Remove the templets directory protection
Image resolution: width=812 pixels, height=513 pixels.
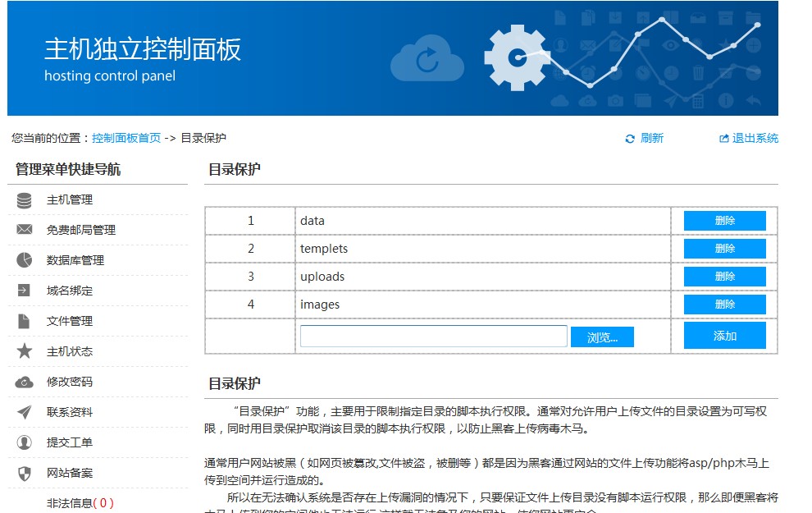pyautogui.click(x=724, y=249)
